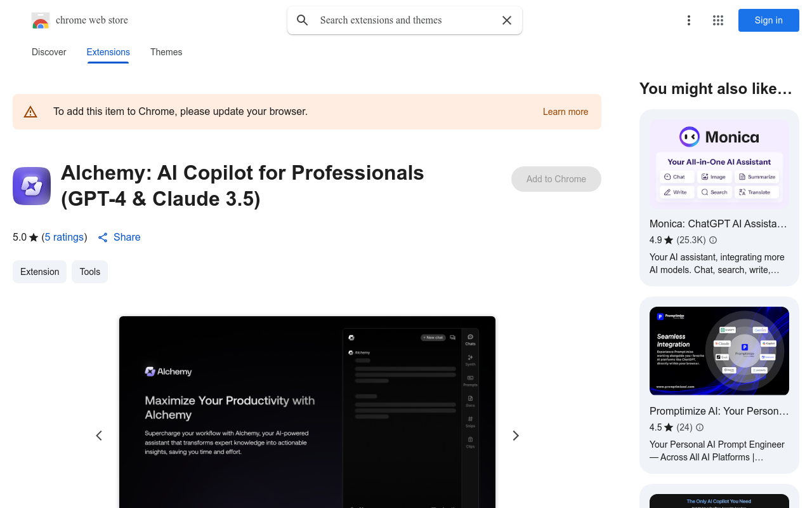
Task: Open the Monica promotional image
Action: (x=719, y=164)
